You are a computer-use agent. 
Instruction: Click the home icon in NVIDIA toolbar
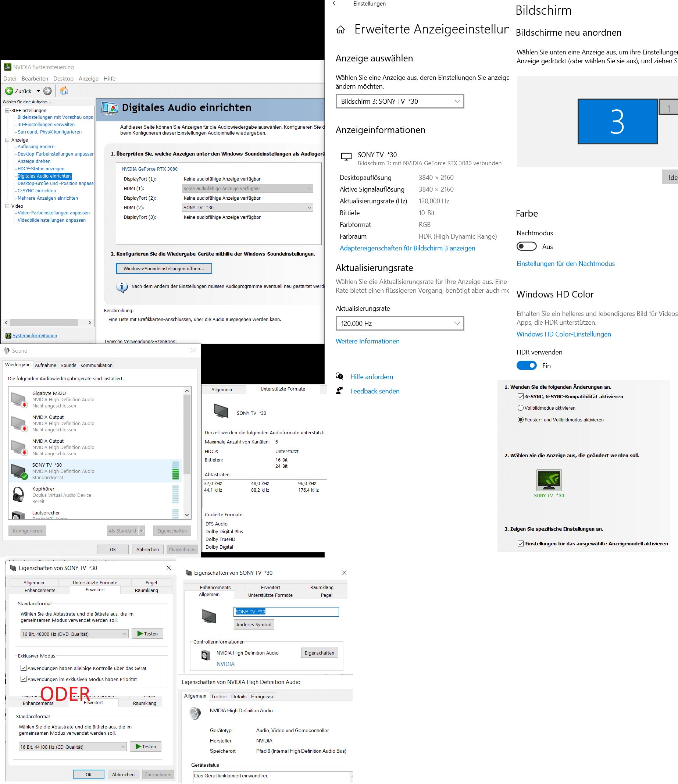64,91
